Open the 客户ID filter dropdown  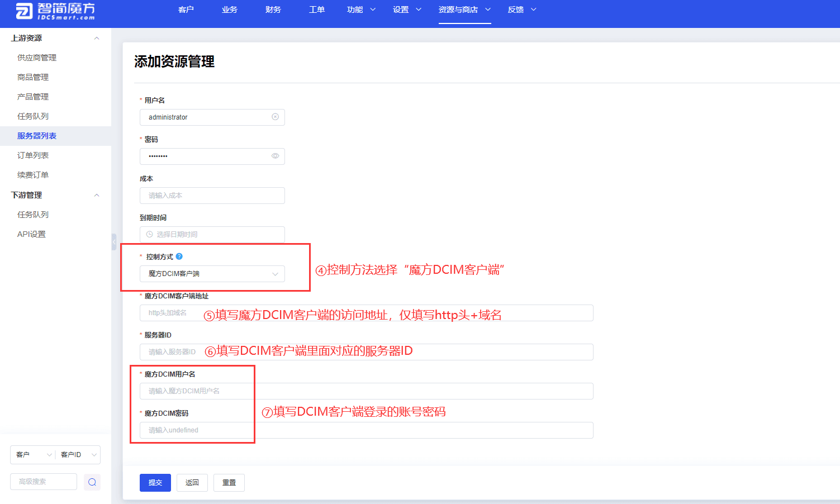(x=78, y=455)
